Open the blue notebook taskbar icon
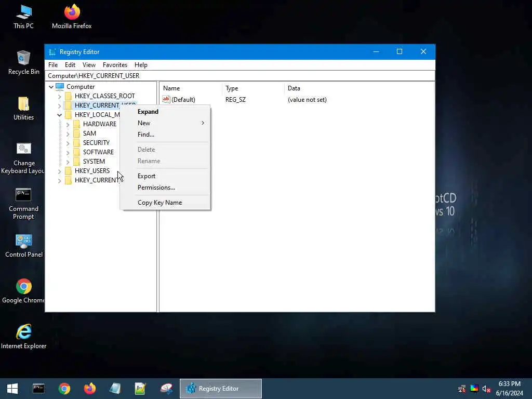Image resolution: width=532 pixels, height=399 pixels. [x=115, y=389]
